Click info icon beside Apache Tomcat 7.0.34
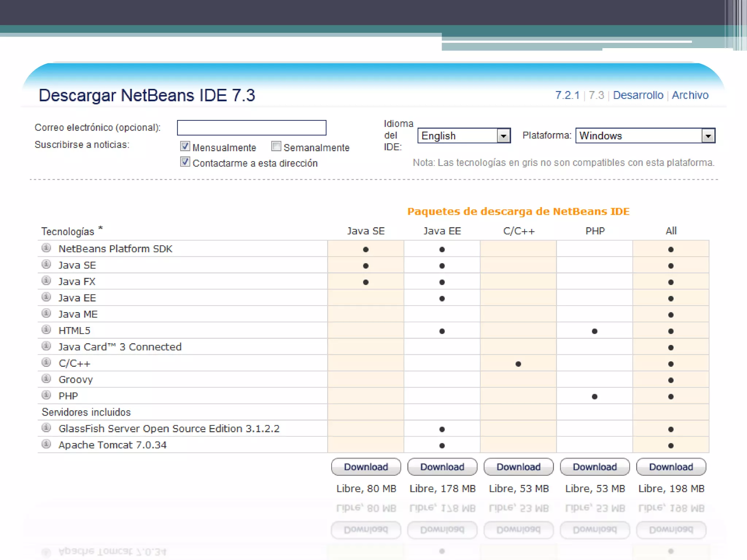Screen dimensions: 747x560 click(x=46, y=444)
